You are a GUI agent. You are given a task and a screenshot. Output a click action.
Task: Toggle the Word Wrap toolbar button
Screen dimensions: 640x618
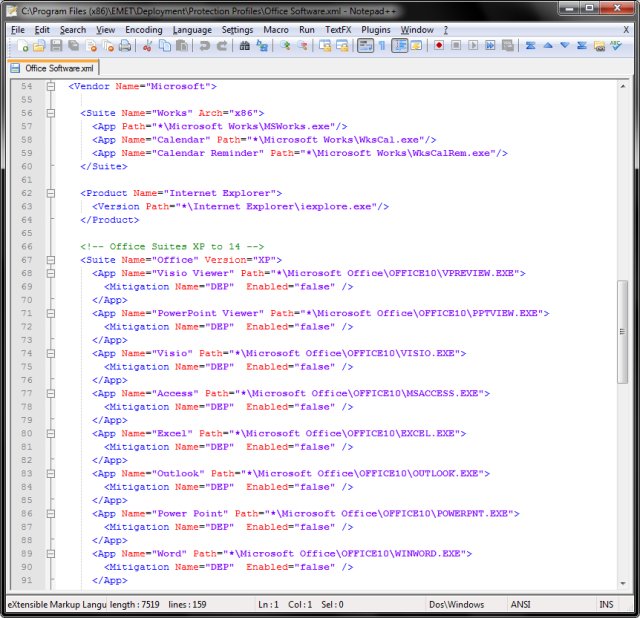tap(365, 46)
